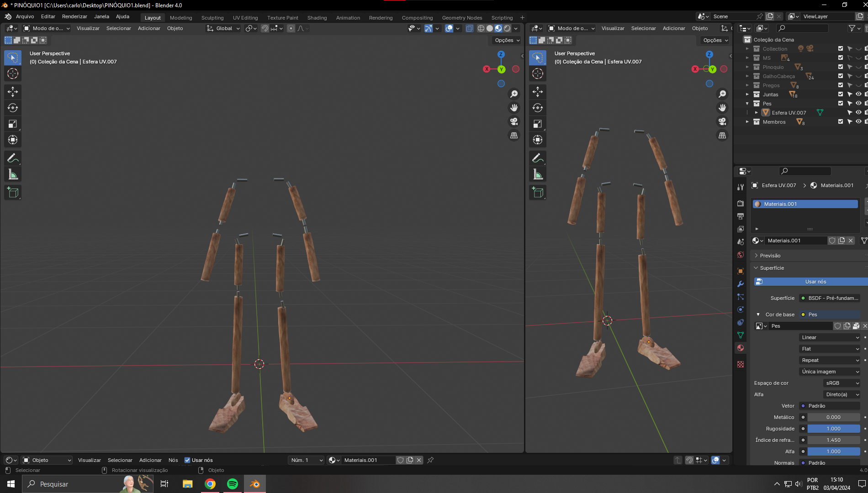Exclude Collection from view layer checkbox

[x=841, y=48]
